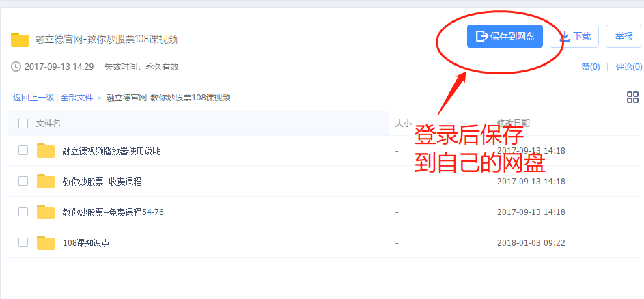Select the checkbox for 108课知识点
Screen dimensions: 644x299
(x=23, y=242)
